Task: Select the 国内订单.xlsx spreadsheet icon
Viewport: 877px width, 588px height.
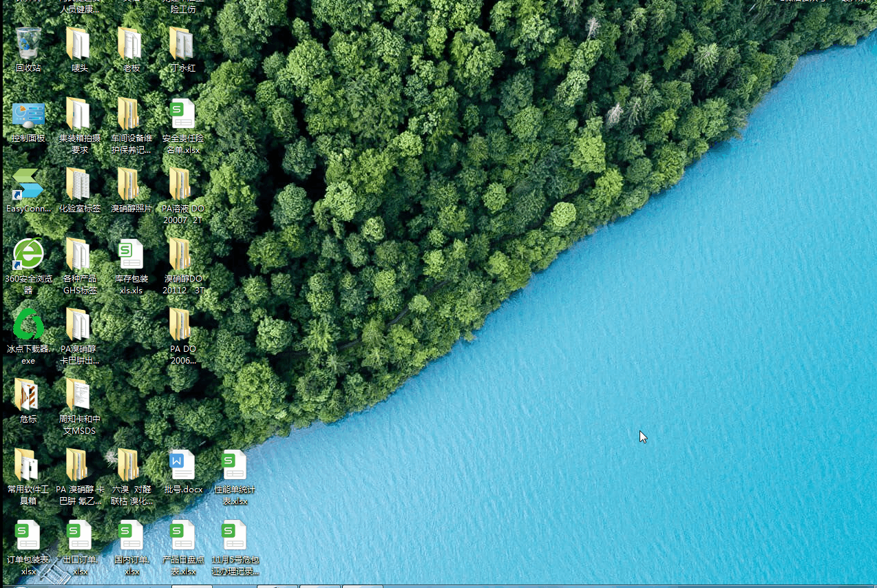Action: coord(131,536)
